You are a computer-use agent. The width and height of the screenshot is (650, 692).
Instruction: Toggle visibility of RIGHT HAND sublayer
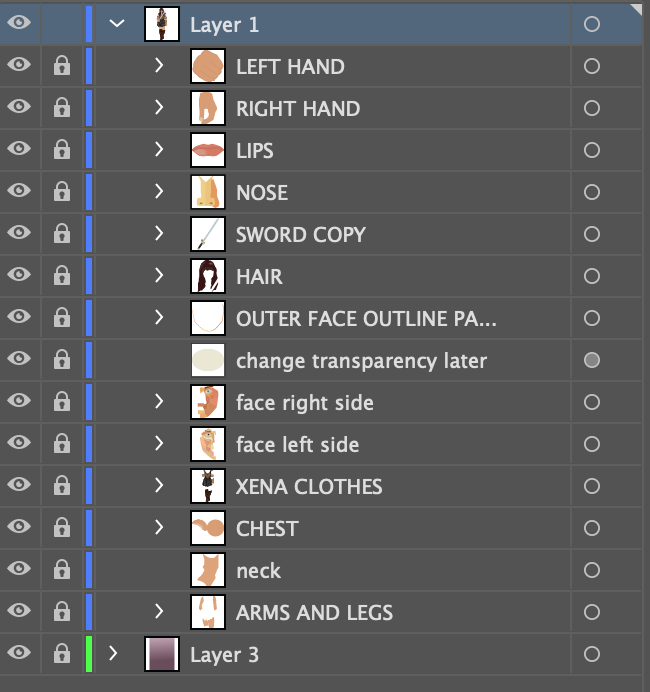(19, 106)
